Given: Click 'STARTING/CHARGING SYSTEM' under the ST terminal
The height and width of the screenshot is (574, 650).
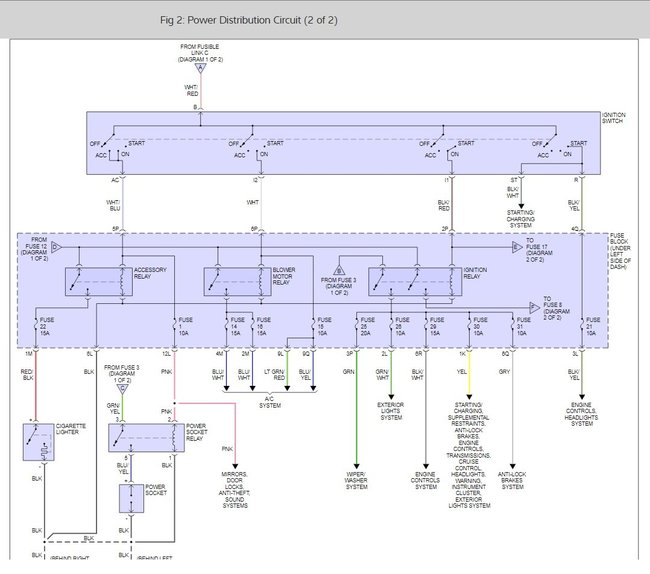Looking at the screenshot, I should (521, 219).
